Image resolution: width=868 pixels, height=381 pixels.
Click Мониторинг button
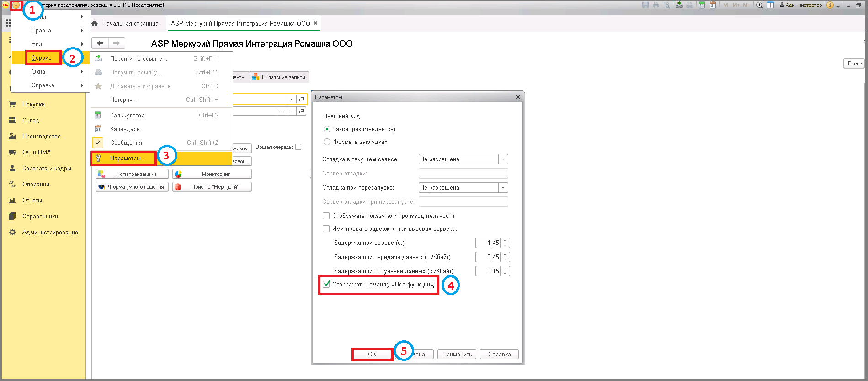[212, 174]
